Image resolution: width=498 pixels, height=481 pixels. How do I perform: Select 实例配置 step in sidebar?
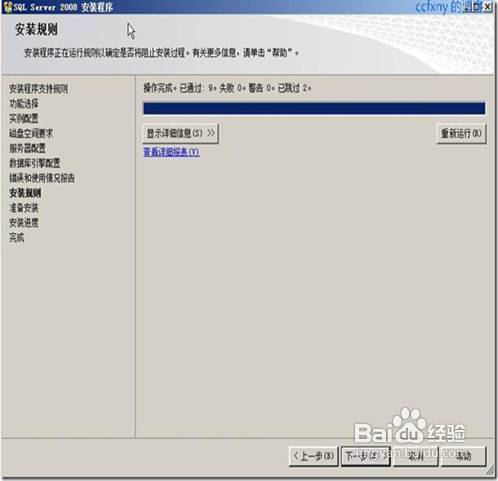24,118
